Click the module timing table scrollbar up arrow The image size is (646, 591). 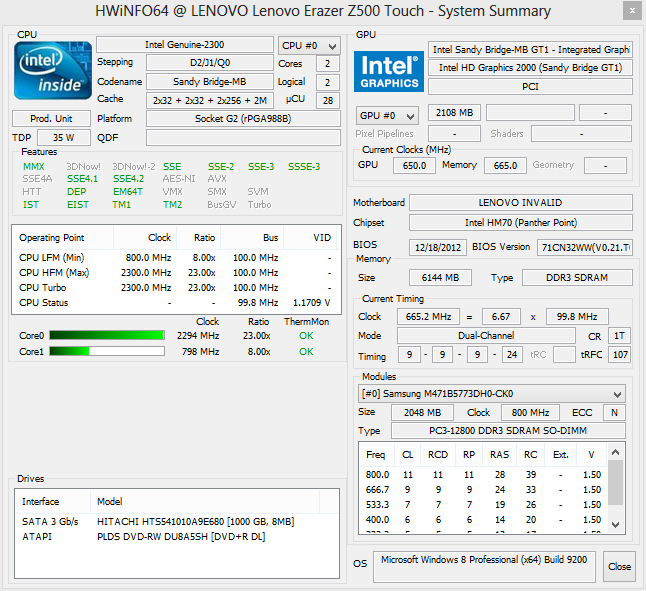[x=617, y=451]
